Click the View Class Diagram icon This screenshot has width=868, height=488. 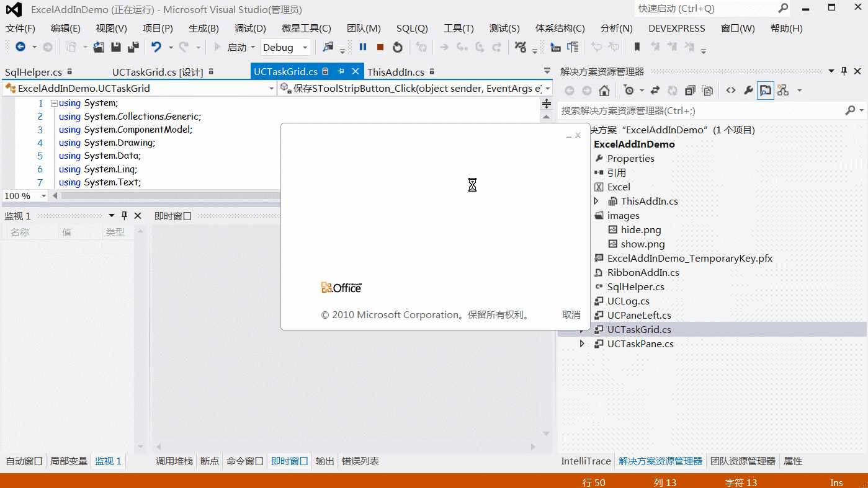click(x=783, y=91)
